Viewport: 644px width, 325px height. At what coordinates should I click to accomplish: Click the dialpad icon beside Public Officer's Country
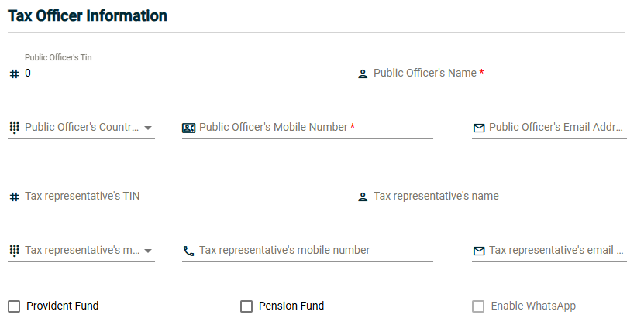(14, 128)
